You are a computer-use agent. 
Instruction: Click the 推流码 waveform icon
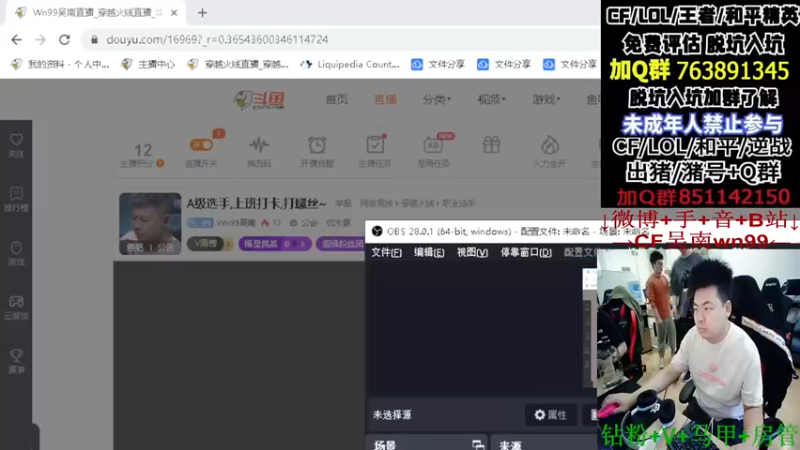[x=259, y=145]
